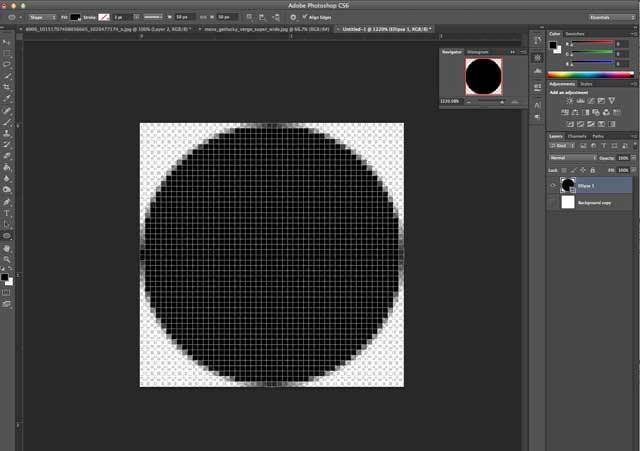
Task: Select the Ellipse shape tool
Action: 7,236
